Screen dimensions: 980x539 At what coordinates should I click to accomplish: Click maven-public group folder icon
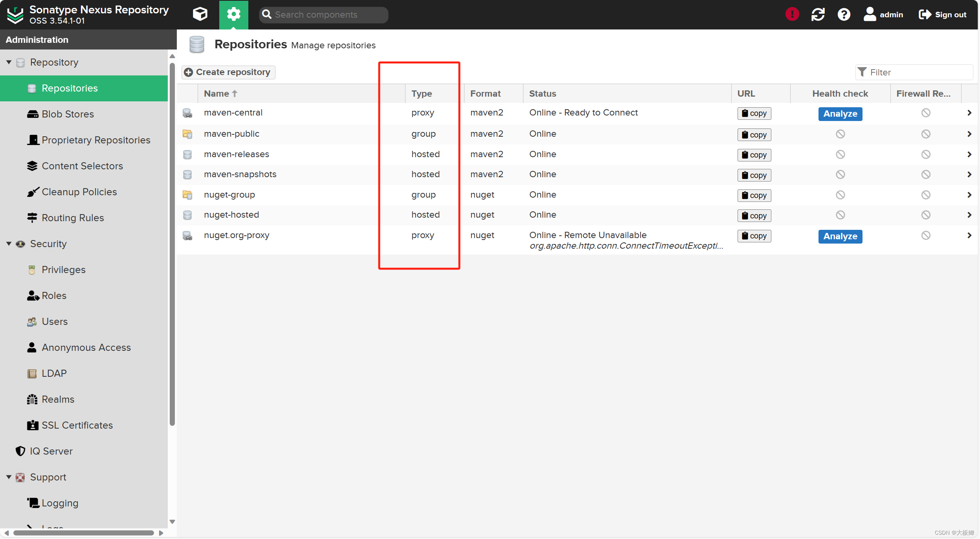click(187, 134)
